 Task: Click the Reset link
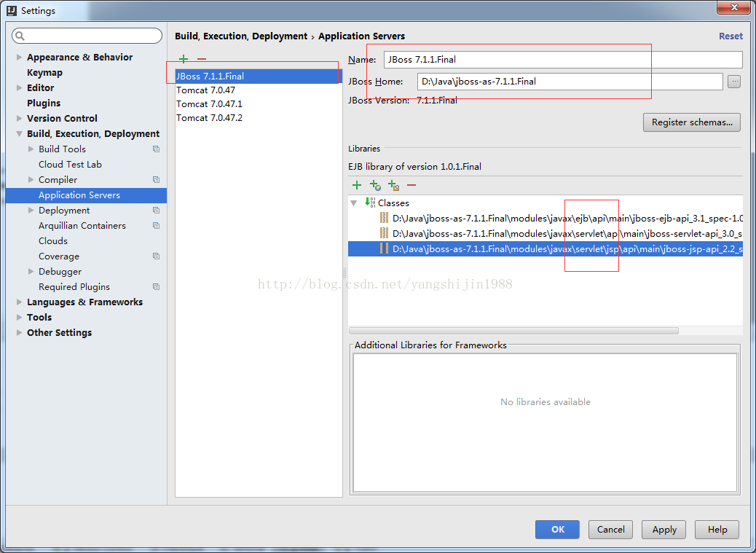point(731,36)
